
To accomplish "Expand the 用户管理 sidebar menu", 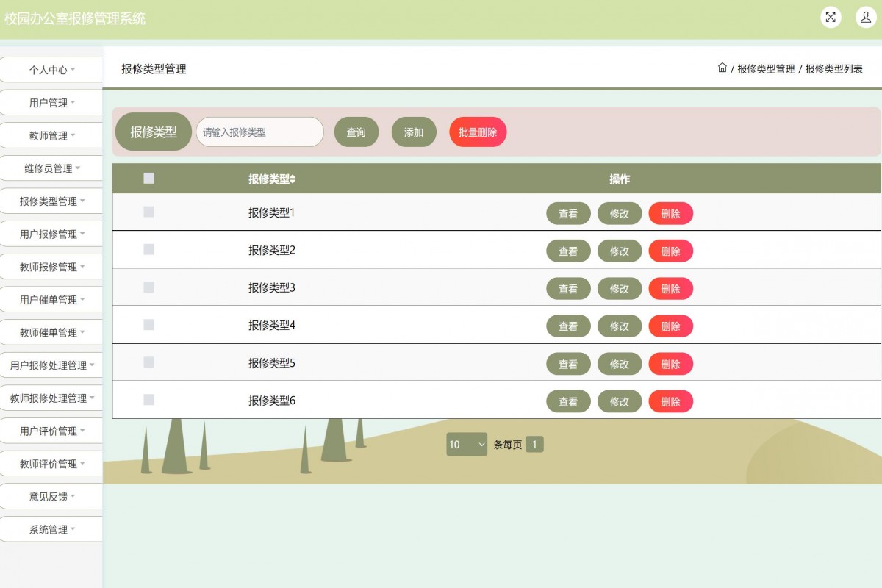I will click(51, 102).
